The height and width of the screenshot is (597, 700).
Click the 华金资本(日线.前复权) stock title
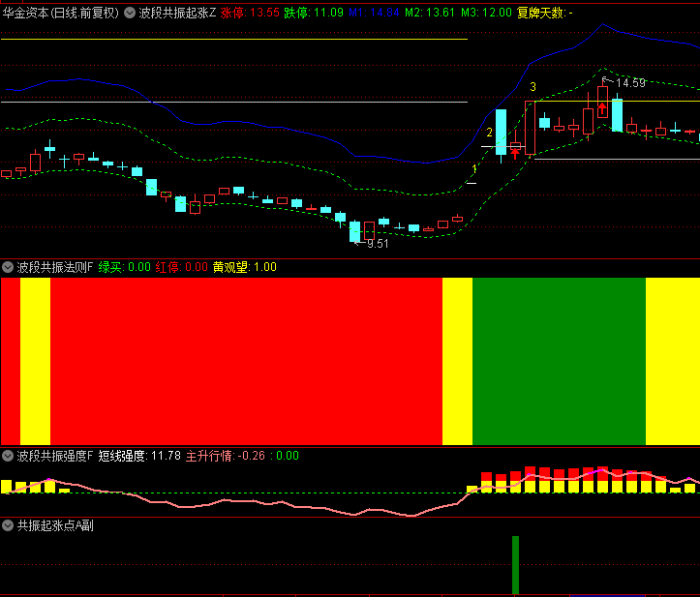coord(61,13)
